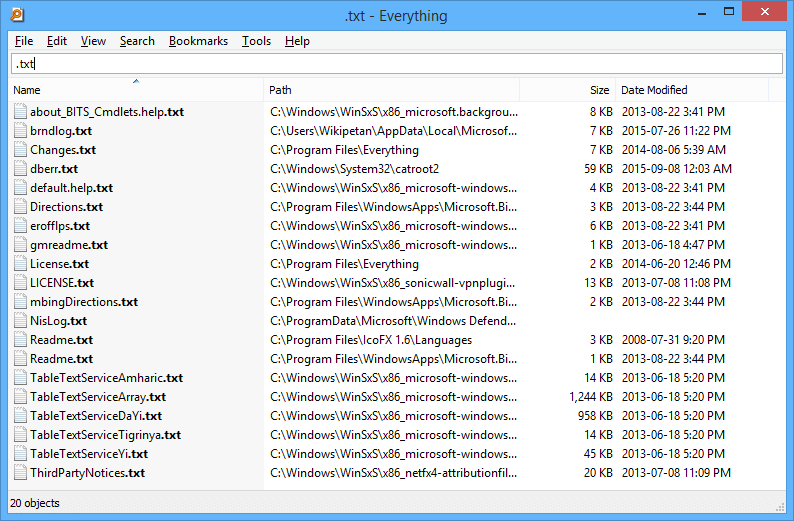Click file icon of Readme.txt in WindowsApps folder
The height and width of the screenshot is (521, 794).
tap(20, 358)
